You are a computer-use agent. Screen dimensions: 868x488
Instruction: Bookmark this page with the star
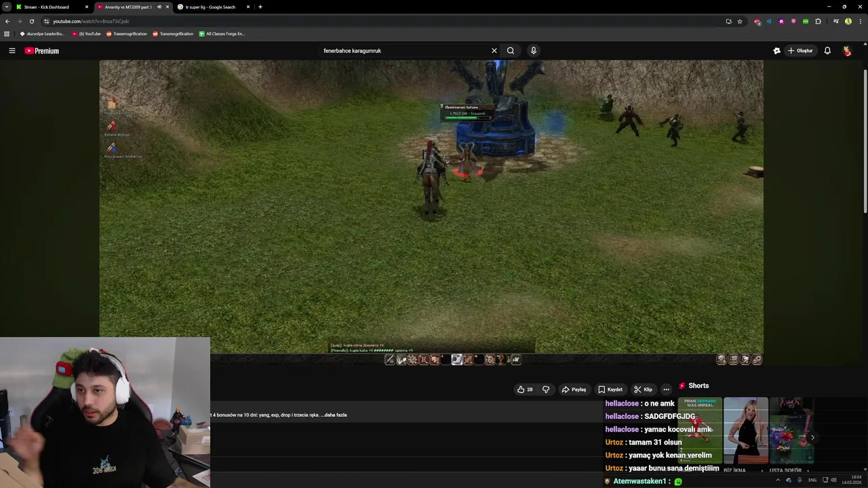point(740,21)
